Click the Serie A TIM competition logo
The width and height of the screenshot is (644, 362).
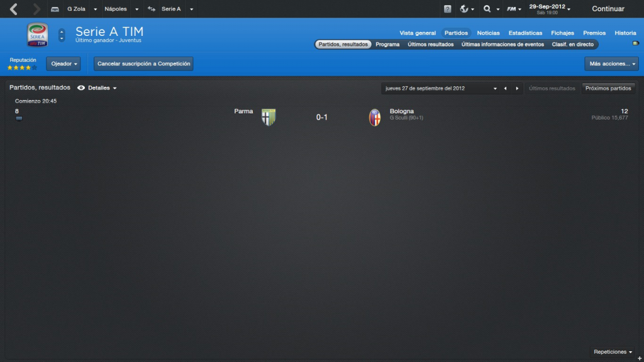37,35
